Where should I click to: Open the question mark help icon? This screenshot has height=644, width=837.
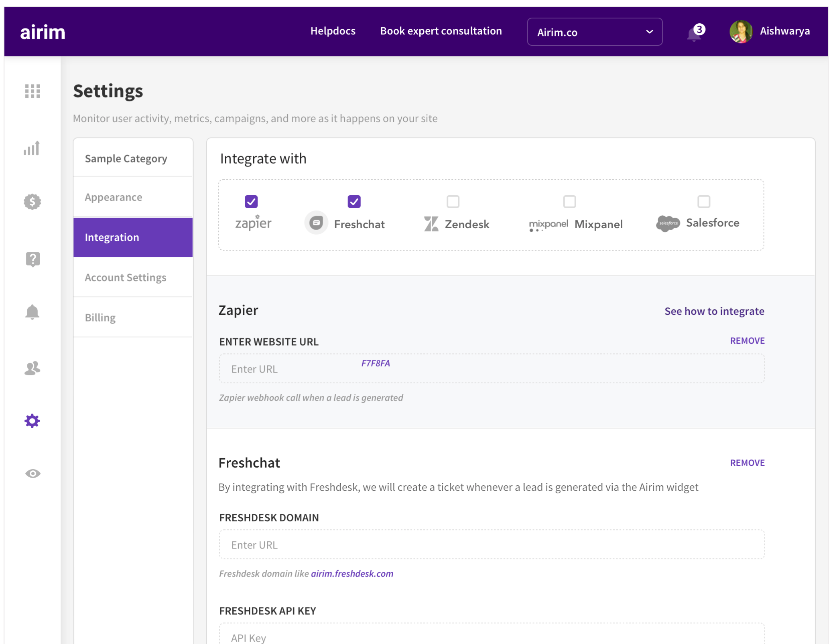coord(33,259)
